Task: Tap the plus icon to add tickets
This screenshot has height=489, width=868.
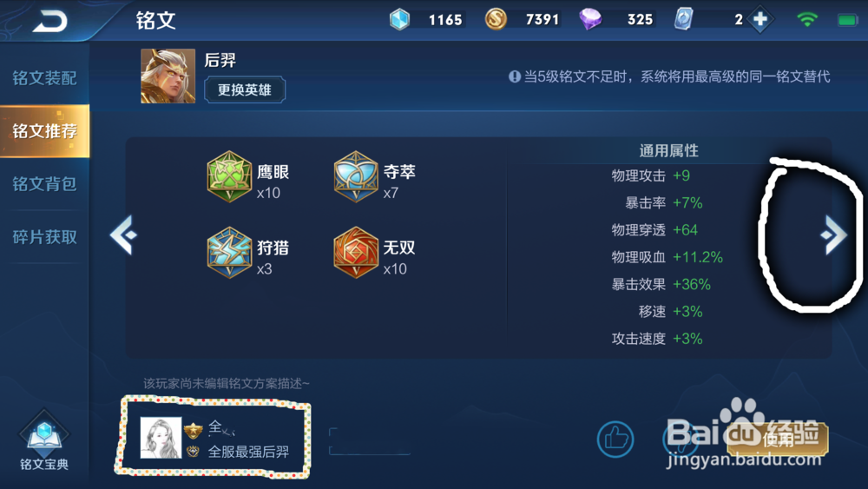Action: click(x=760, y=19)
